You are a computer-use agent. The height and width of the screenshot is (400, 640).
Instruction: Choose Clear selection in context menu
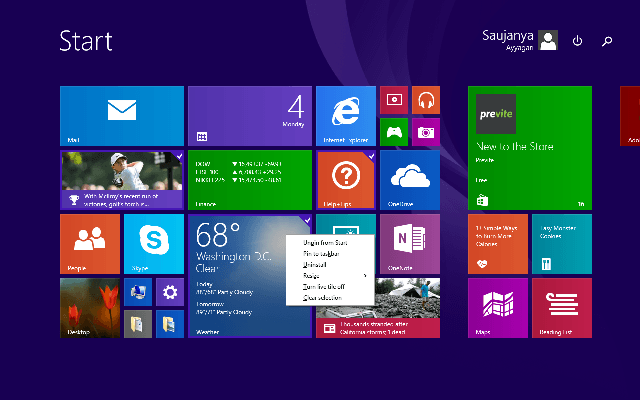330,298
